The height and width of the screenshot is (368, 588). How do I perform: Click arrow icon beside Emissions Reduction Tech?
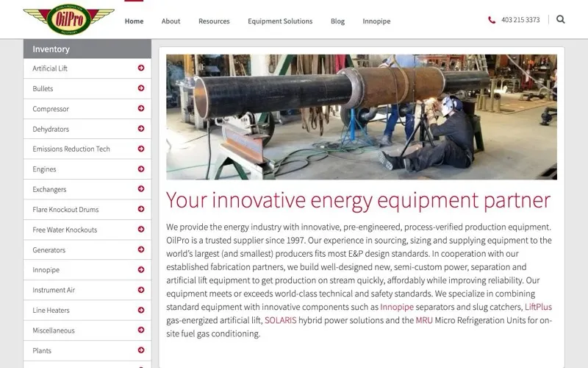point(141,149)
